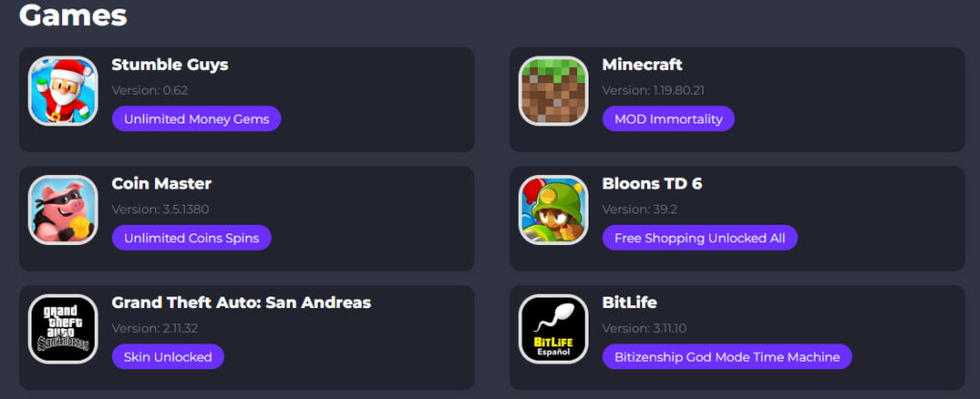The width and height of the screenshot is (980, 399).
Task: Open the Stumble Guys title link
Action: [170, 65]
